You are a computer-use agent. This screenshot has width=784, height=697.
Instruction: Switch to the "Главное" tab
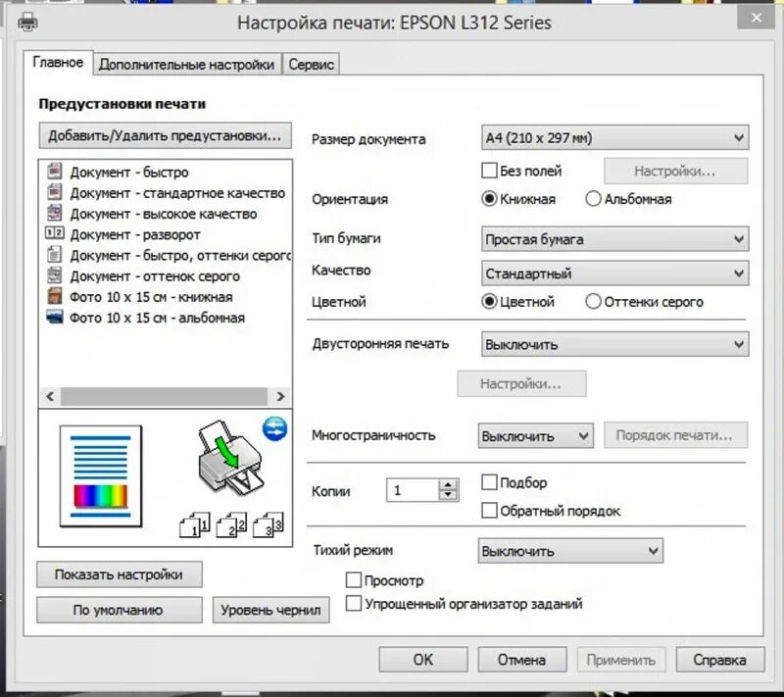[x=58, y=63]
